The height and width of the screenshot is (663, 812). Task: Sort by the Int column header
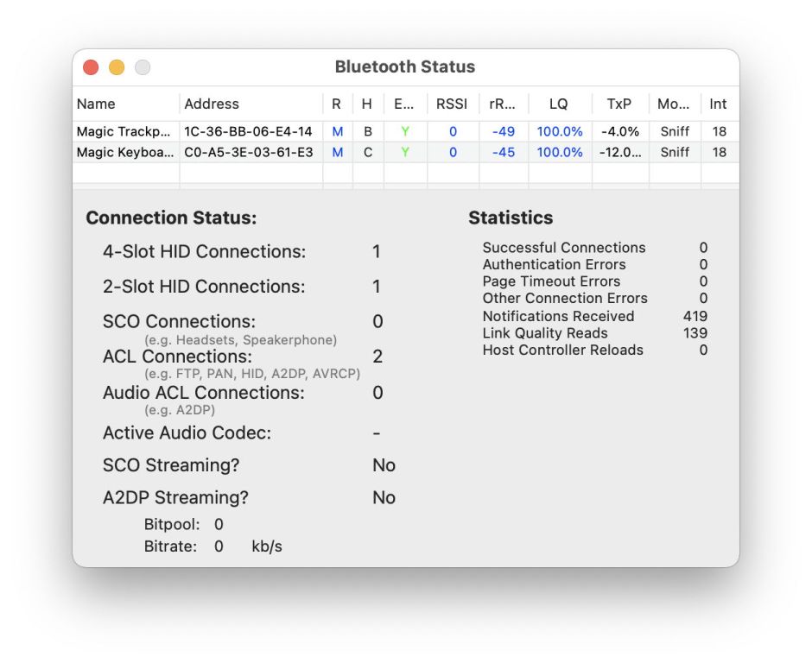coord(718,104)
